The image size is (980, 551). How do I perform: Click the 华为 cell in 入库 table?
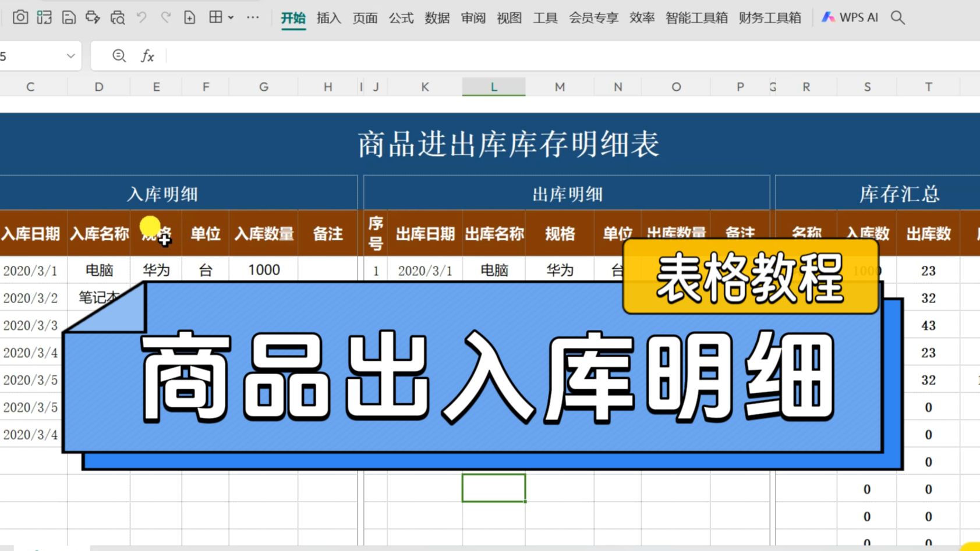[156, 270]
